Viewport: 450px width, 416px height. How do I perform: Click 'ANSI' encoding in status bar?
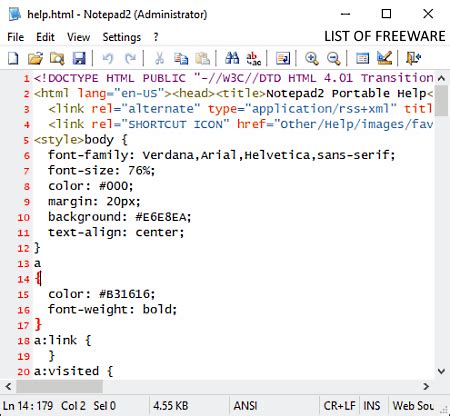246,406
